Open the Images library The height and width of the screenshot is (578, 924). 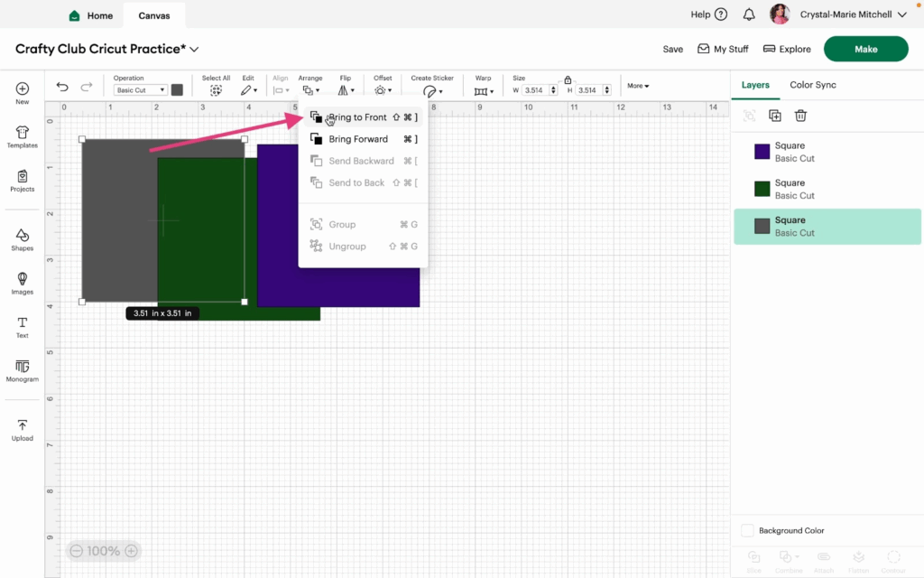click(23, 279)
